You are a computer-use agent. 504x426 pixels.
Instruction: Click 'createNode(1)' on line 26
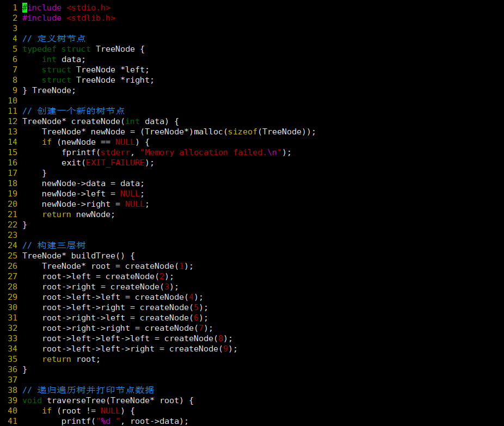coord(157,266)
